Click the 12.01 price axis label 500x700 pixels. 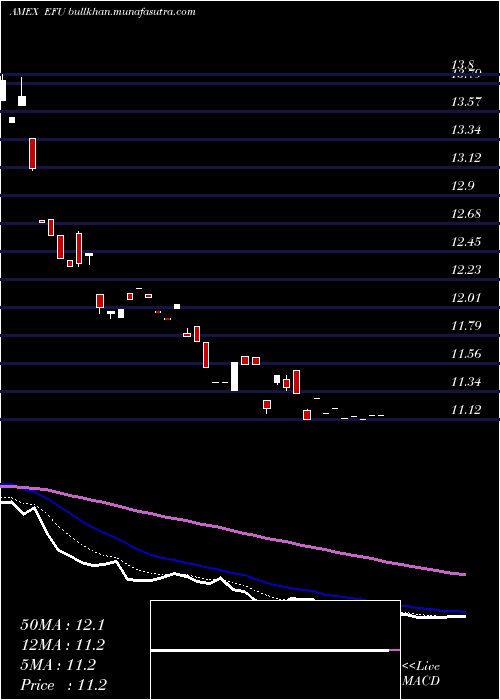(467, 298)
